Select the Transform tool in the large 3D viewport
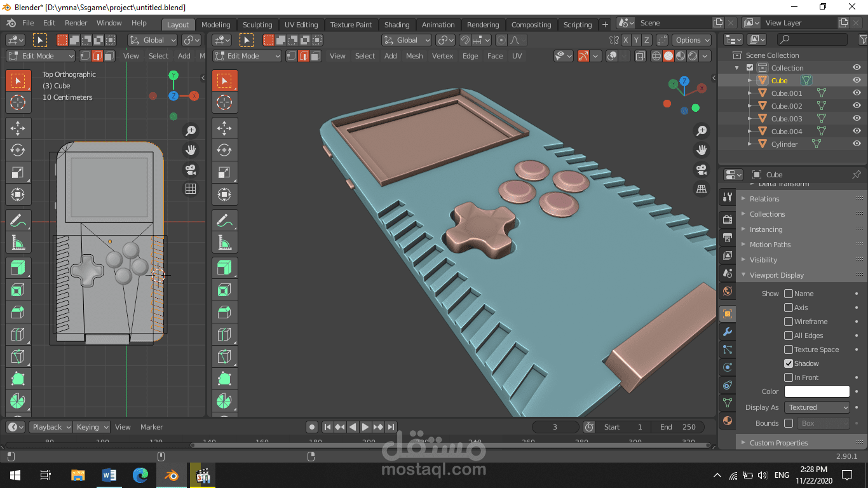This screenshot has width=868, height=488. point(224,194)
